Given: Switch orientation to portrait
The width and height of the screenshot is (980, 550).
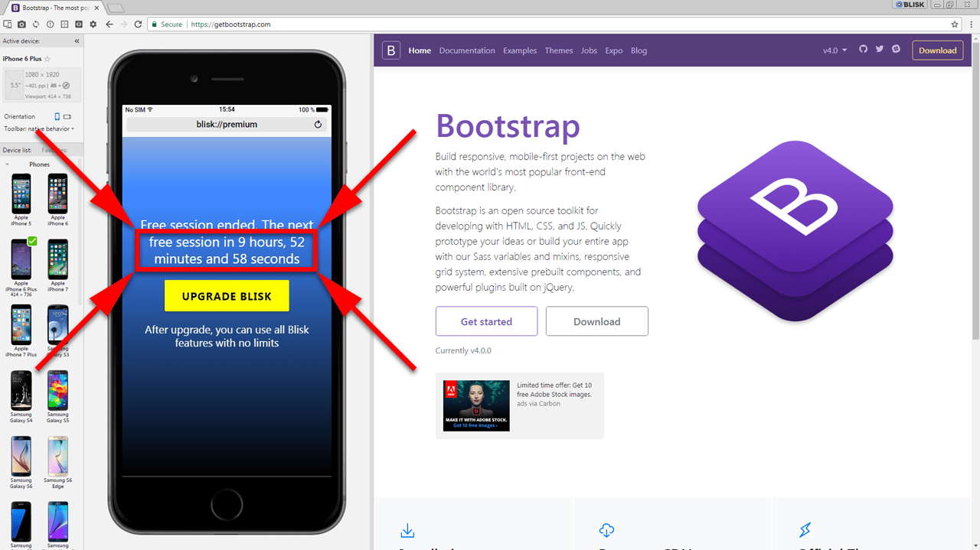Looking at the screenshot, I should coord(57,116).
